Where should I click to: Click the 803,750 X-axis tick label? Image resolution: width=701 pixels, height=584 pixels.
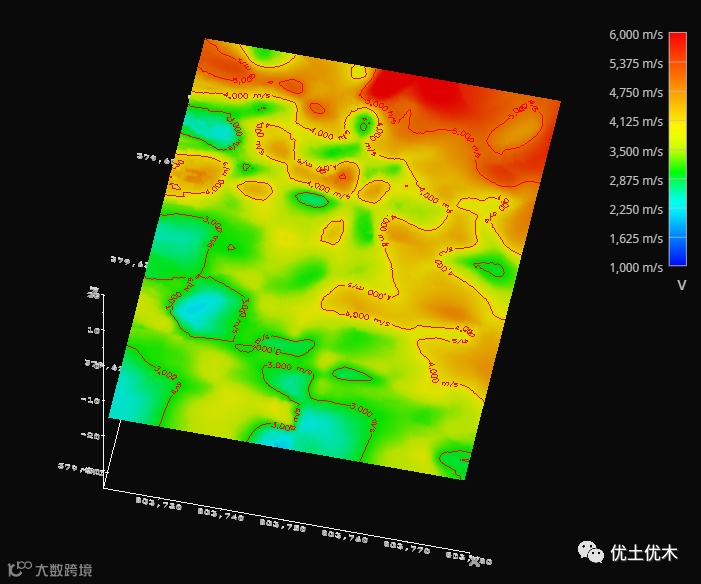click(283, 525)
